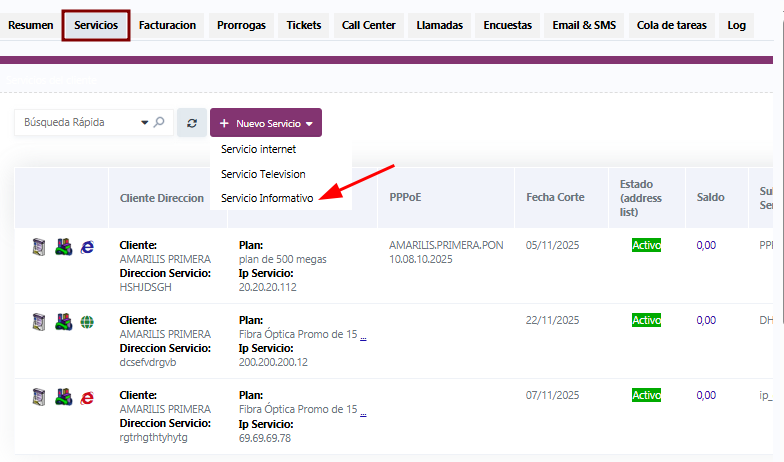Click the green globe icon in second row
The height and width of the screenshot is (462, 784).
pos(87,322)
